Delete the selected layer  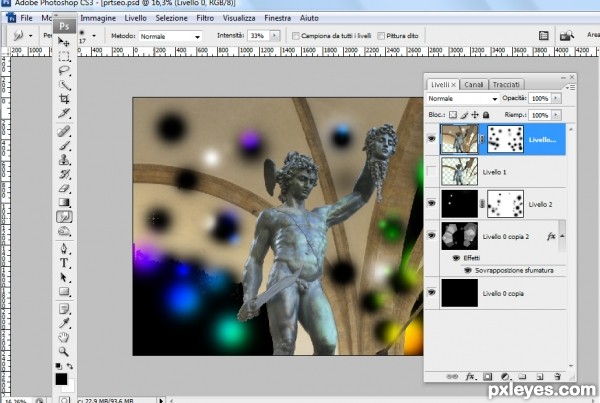coord(558,377)
